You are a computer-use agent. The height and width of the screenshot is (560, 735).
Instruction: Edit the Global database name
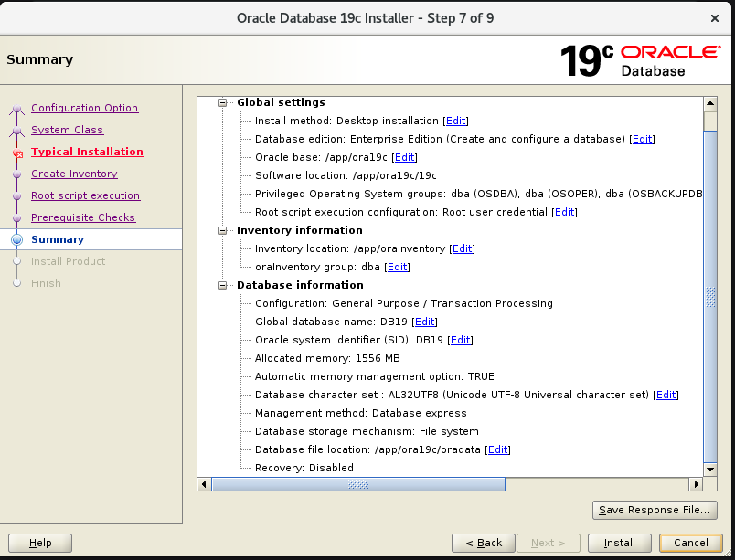pyautogui.click(x=425, y=322)
